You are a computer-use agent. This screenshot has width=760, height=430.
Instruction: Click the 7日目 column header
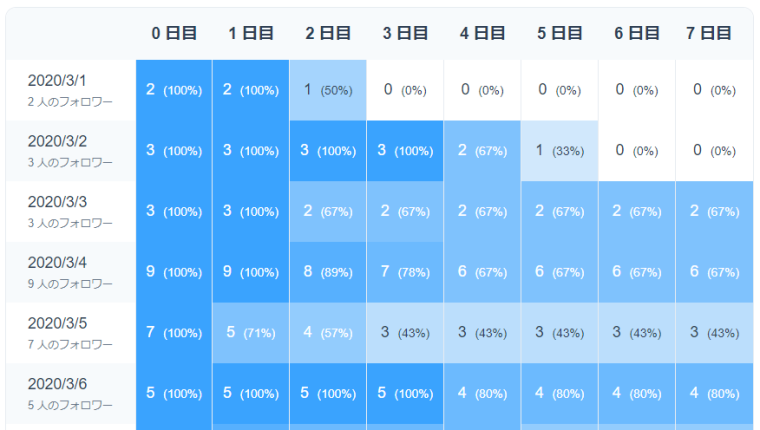(714, 33)
